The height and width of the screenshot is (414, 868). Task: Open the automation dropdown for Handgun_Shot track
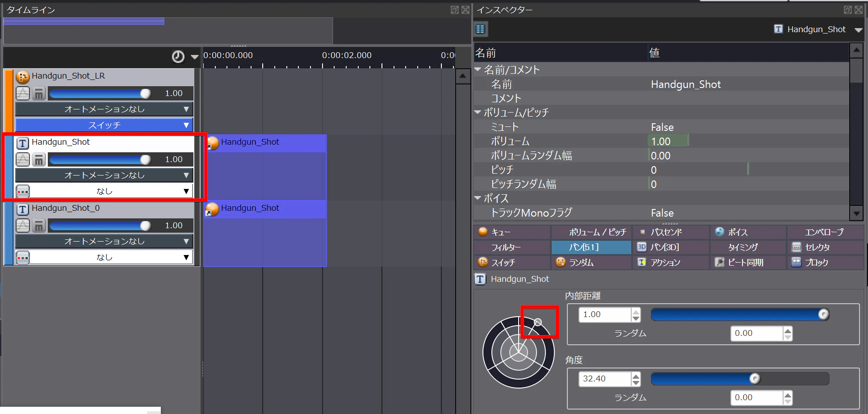point(104,175)
